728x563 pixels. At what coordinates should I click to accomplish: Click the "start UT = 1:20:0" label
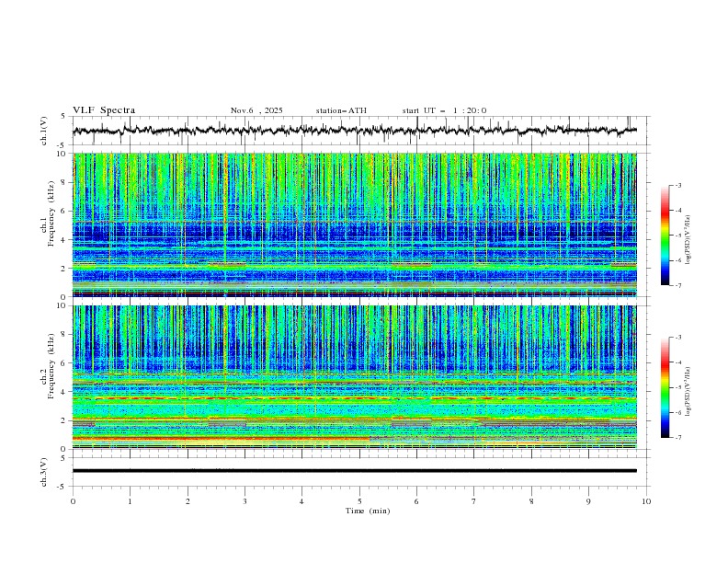point(444,110)
